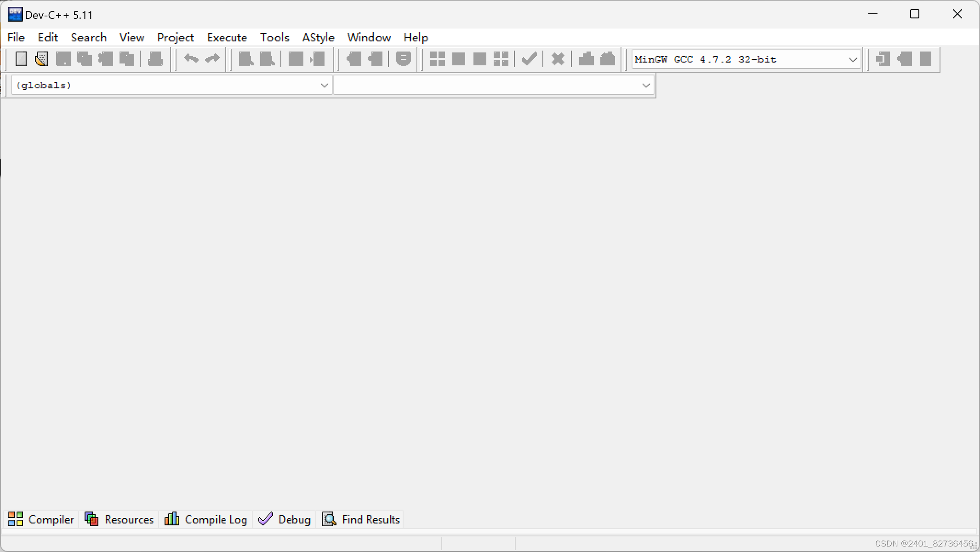Expand the (globals) class dropdown
980x552 pixels.
tap(324, 85)
